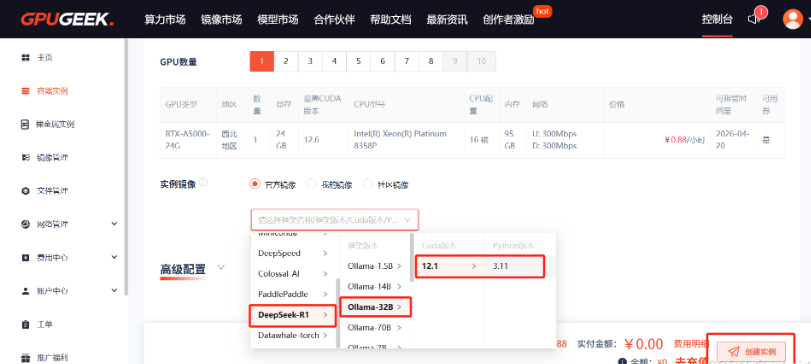Click the 2026-04-20 date cell
Image resolution: width=811 pixels, height=364 pixels.
click(x=733, y=140)
